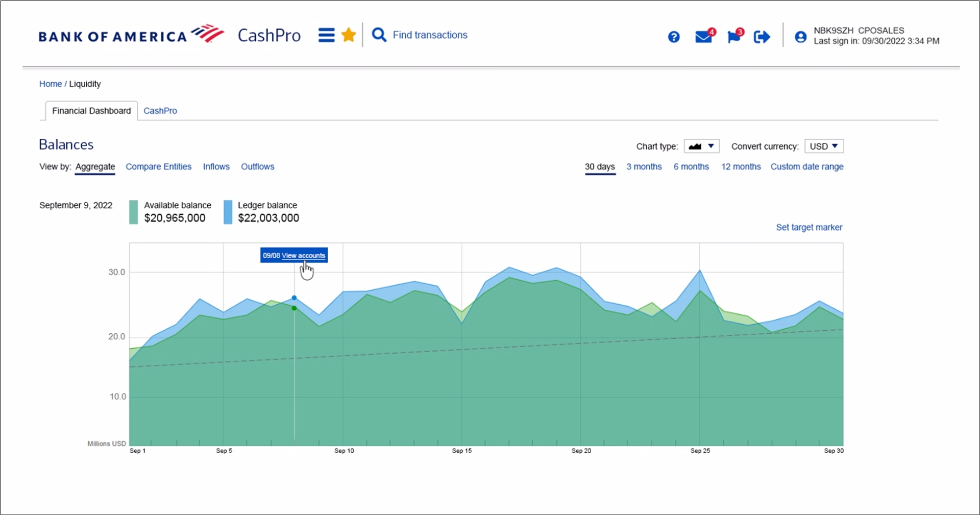
Task: Click the Balances section heading
Action: (66, 144)
